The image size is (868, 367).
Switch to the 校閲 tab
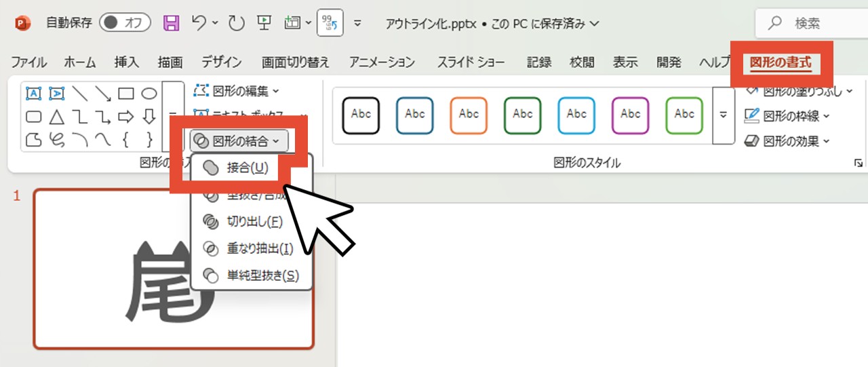(582, 62)
